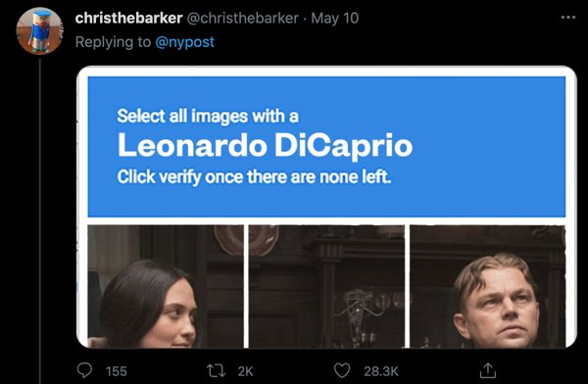The width and height of the screenshot is (588, 384).
Task: Select the tile showing the dark-haired woman
Action: [x=166, y=286]
